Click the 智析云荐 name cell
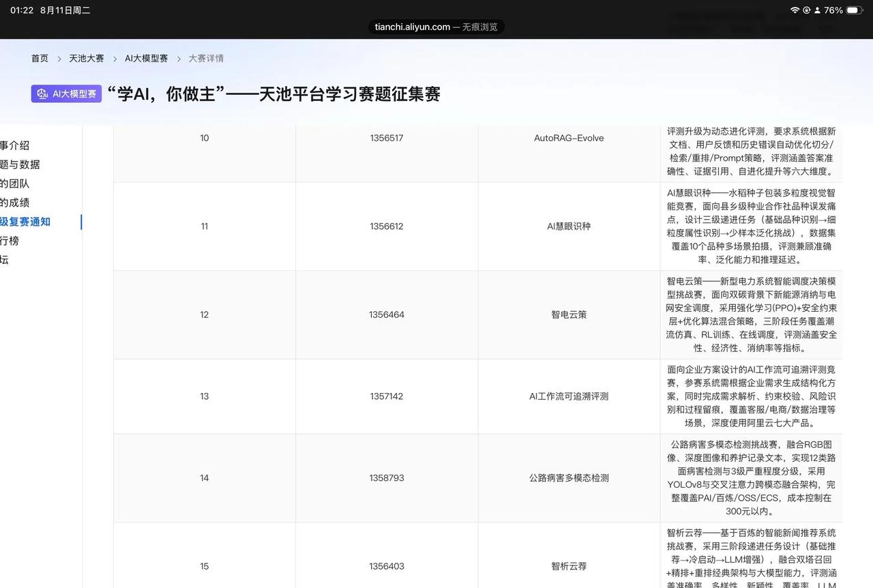 click(569, 566)
